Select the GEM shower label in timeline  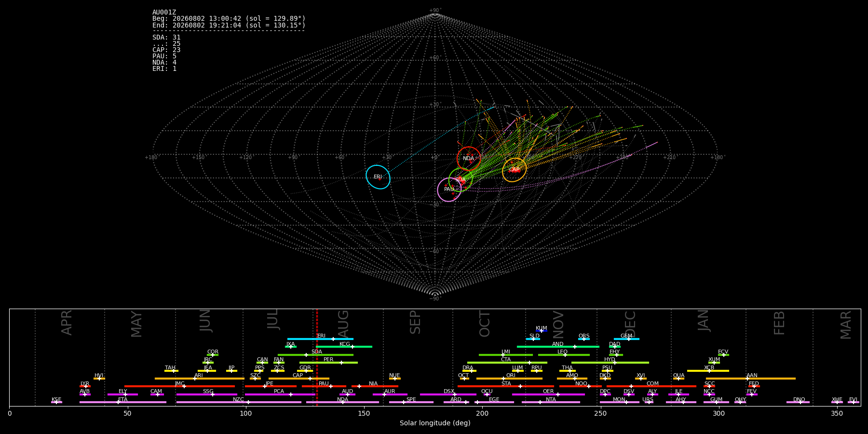(x=626, y=336)
